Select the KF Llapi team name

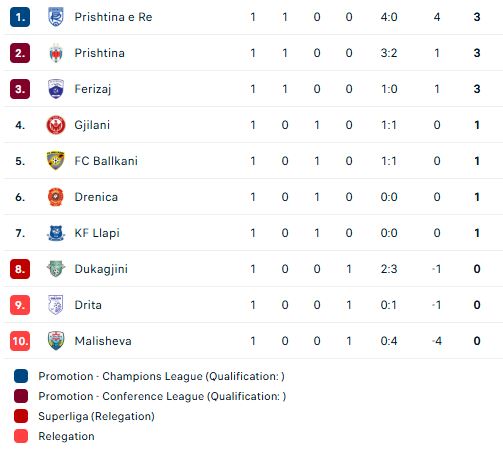97,233
